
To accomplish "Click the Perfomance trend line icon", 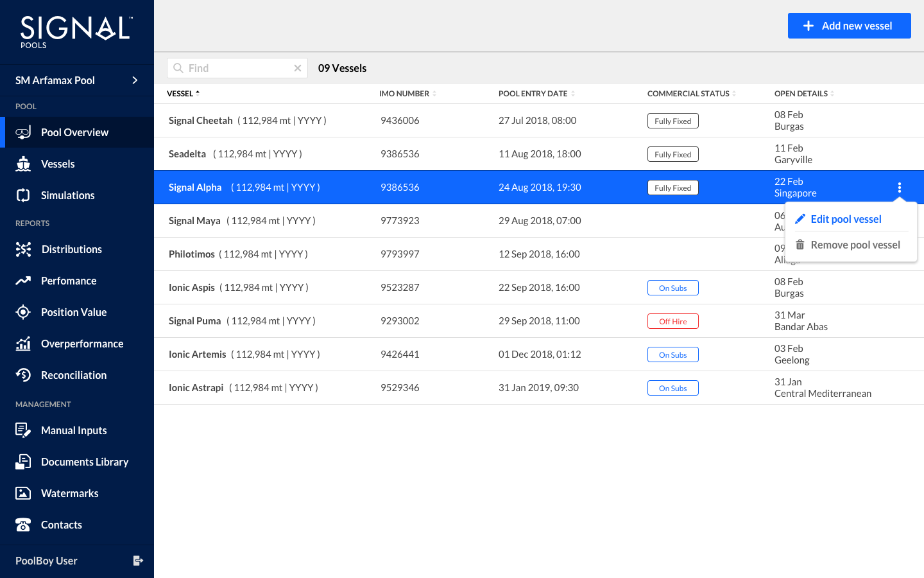I will (23, 281).
